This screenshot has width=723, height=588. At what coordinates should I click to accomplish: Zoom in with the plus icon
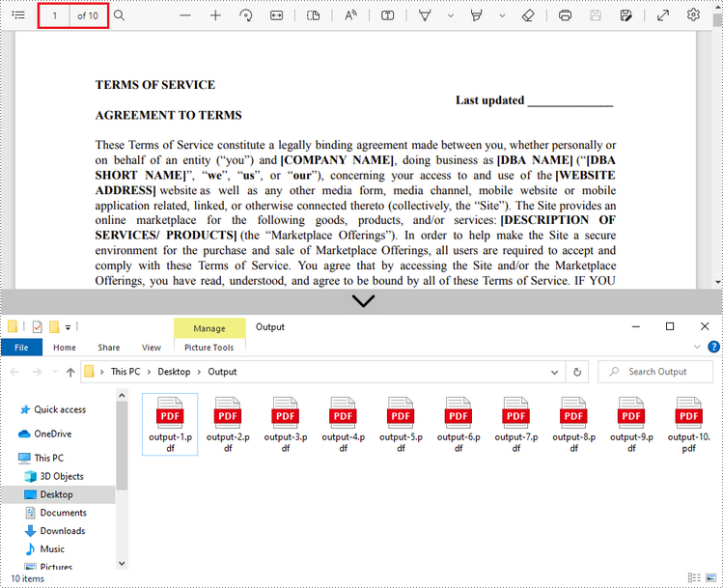tap(215, 15)
